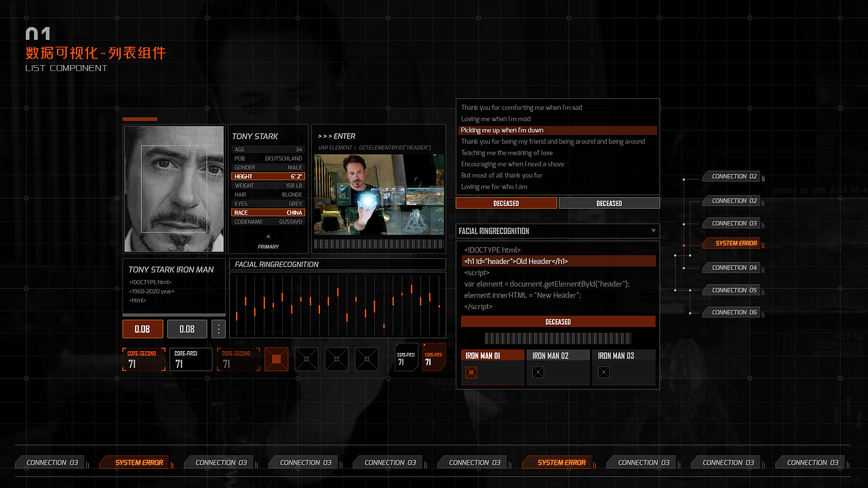Click the square icon under IRON MAN 01
This screenshot has height=488, width=868.
(x=471, y=372)
